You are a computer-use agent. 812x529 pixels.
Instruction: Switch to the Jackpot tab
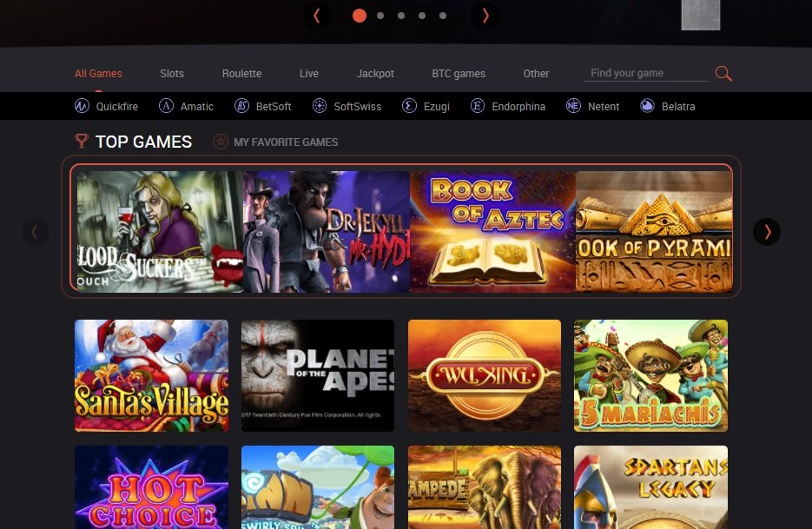point(375,74)
